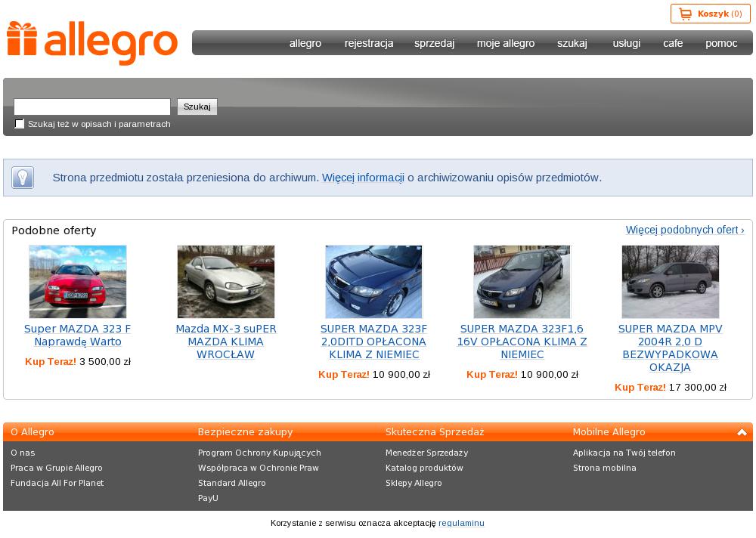
Task: Open 'Praca w Grupie Allegro' link
Action: click(x=57, y=468)
